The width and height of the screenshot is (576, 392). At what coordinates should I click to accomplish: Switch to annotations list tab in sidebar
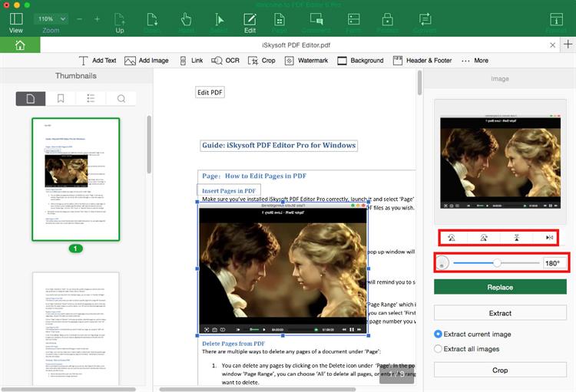pyautogui.click(x=91, y=99)
